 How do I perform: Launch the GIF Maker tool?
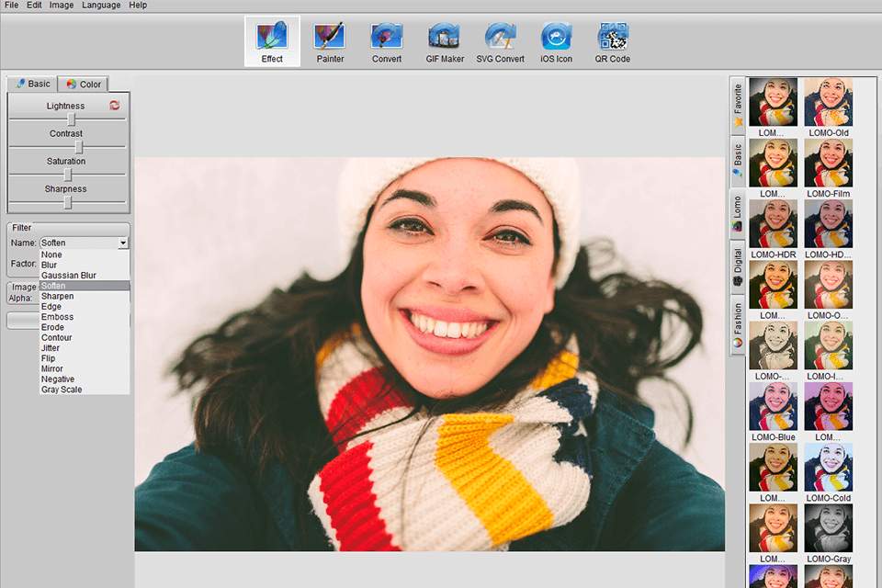pos(445,42)
